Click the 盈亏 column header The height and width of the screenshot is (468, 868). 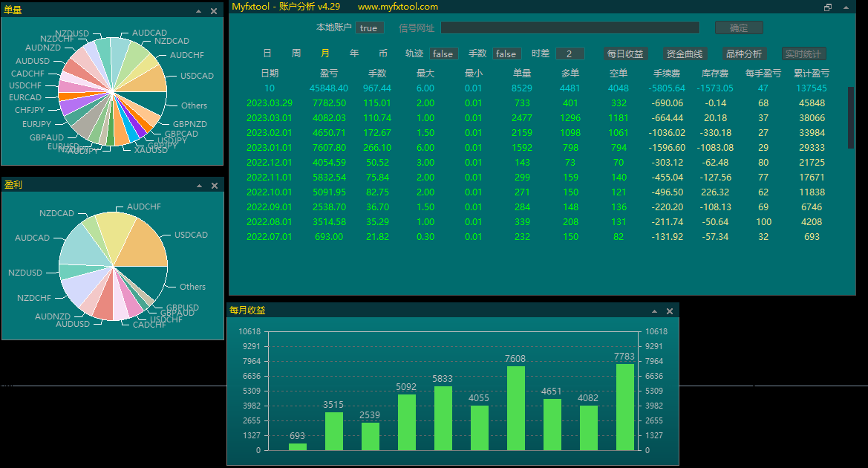point(329,73)
